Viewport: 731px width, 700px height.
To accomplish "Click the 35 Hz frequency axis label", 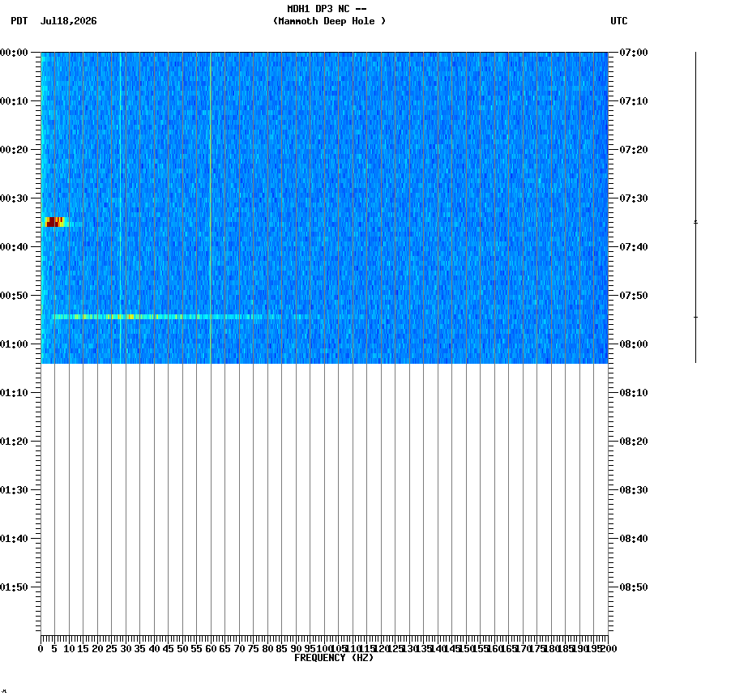I will point(140,648).
